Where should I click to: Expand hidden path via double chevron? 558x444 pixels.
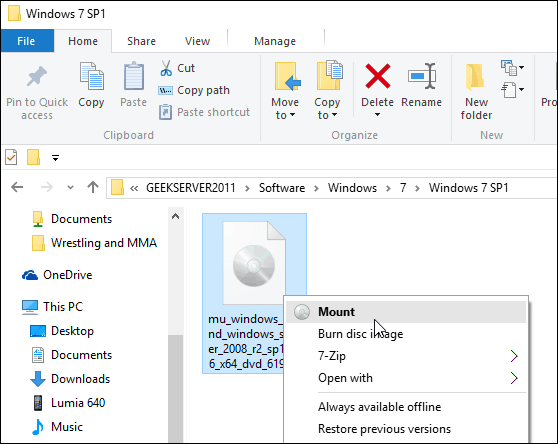(x=134, y=188)
